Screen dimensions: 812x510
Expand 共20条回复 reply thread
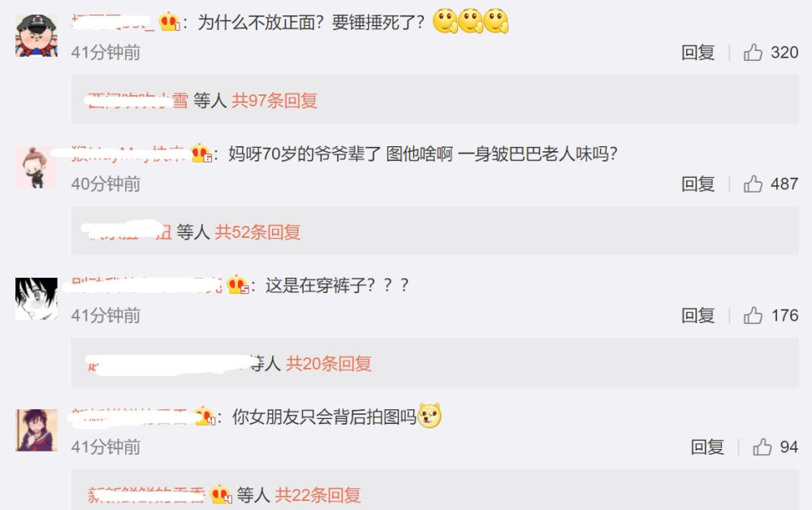[328, 364]
